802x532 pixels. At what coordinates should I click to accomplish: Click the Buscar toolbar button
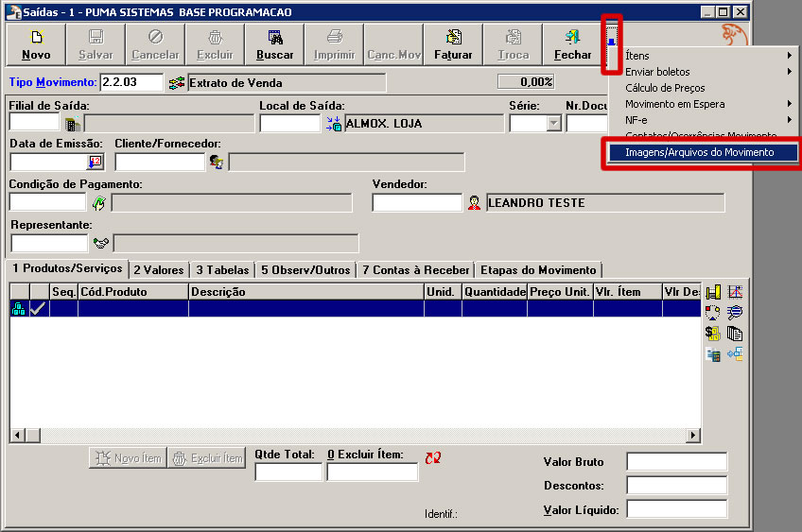(274, 43)
